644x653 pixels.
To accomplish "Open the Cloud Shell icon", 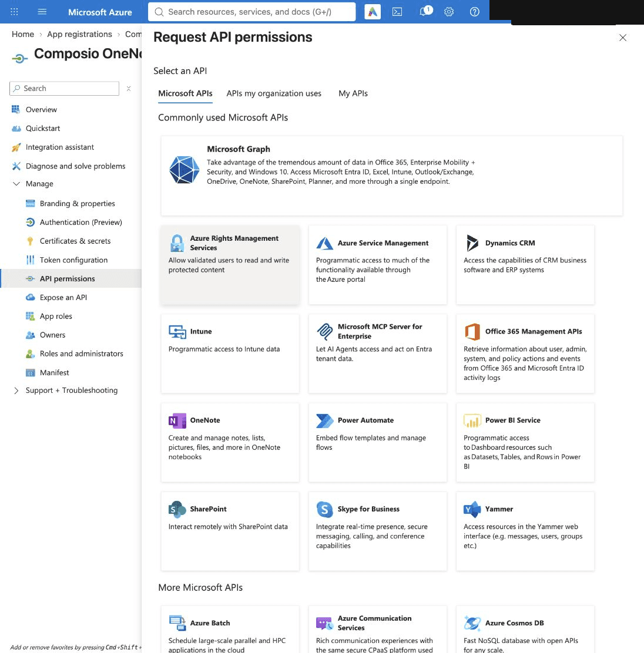I will (397, 12).
